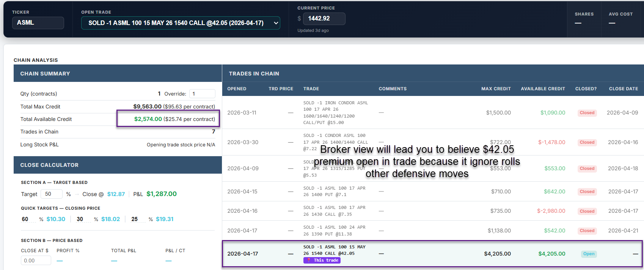
Task: Select the 2026-03-11 iron condor trade text
Action: click(336, 113)
